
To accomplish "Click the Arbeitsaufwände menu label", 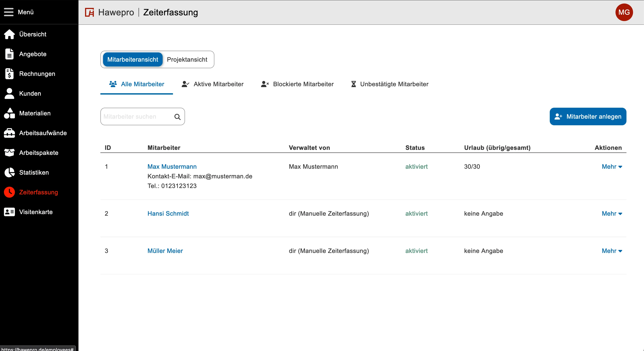I will click(43, 133).
